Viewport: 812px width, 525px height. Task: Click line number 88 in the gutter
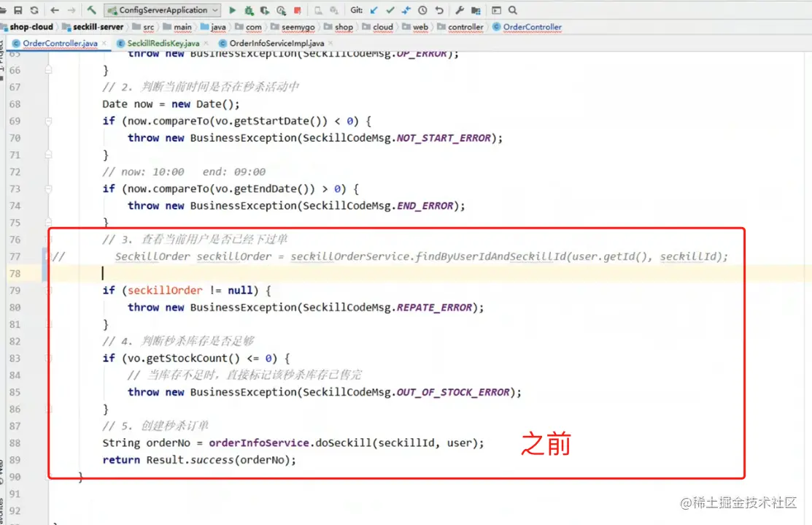(x=15, y=443)
